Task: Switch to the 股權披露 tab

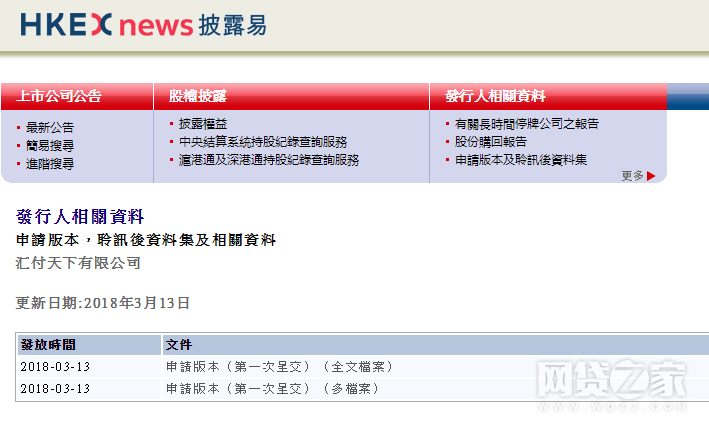Action: [197, 97]
